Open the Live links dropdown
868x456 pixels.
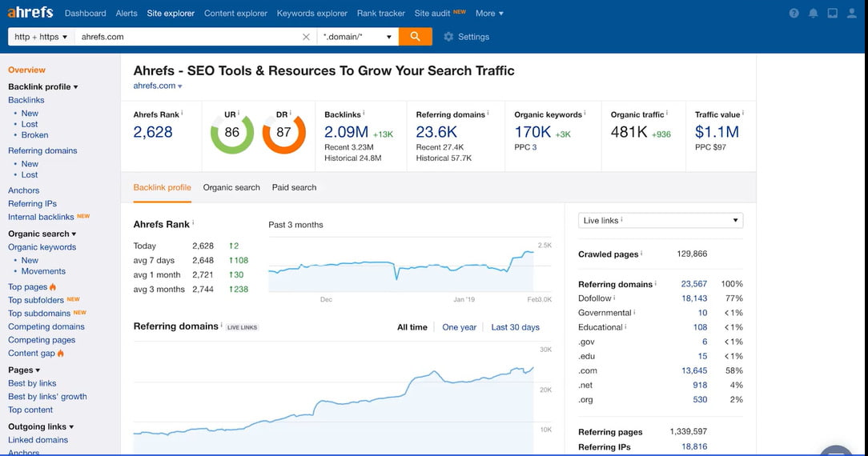[661, 221]
